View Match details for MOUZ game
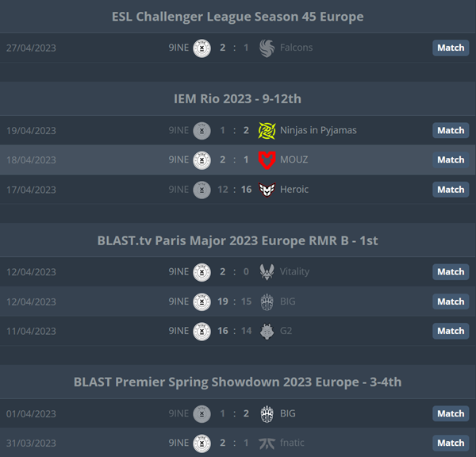The image size is (476, 457). (x=451, y=159)
